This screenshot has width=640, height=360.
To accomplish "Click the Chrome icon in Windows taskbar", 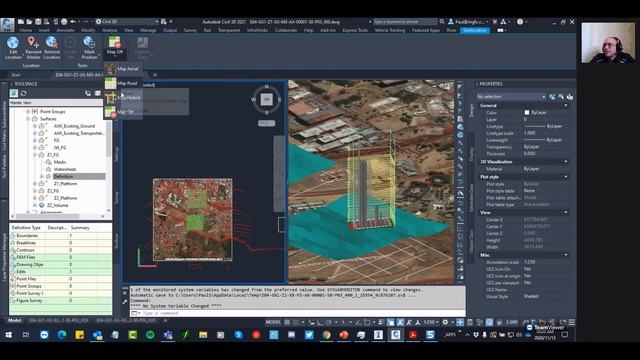I will (326, 335).
